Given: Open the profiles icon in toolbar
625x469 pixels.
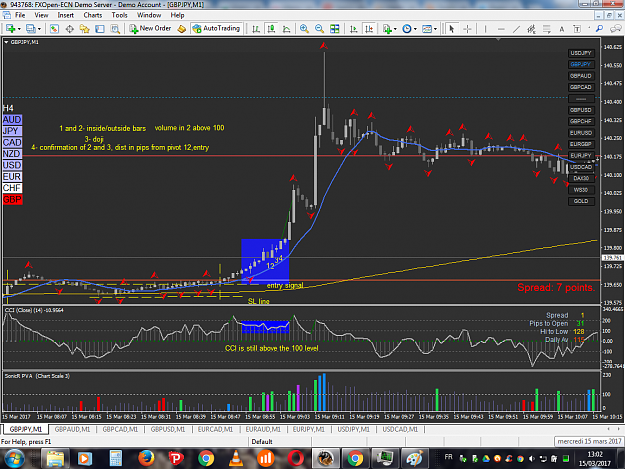Looking at the screenshot, I should (x=30, y=29).
